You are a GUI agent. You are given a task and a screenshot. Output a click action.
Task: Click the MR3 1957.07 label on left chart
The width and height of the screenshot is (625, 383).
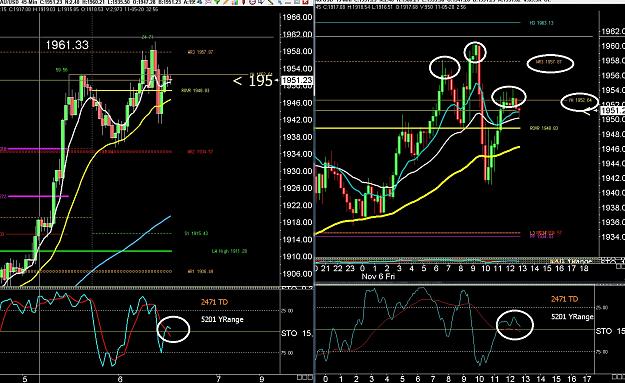coord(200,52)
